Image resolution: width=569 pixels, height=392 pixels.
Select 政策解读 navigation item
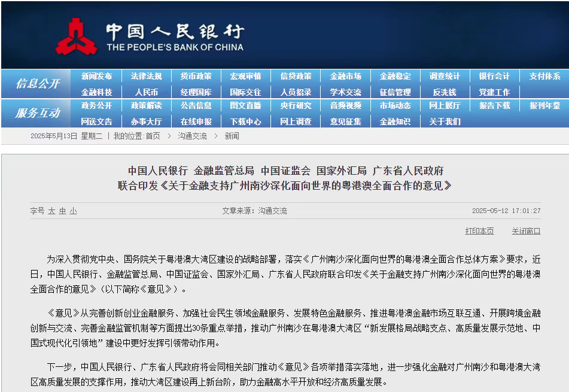pyautogui.click(x=146, y=105)
